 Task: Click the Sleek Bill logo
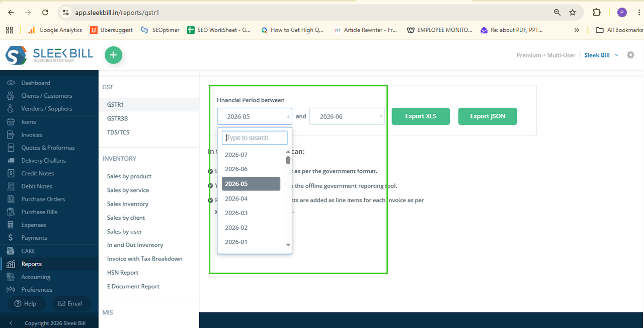[x=49, y=55]
